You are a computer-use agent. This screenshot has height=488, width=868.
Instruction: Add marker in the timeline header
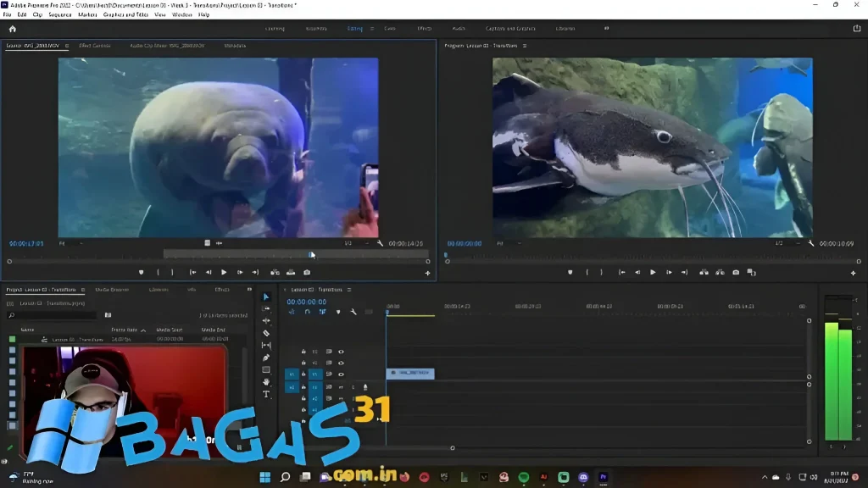coord(338,312)
